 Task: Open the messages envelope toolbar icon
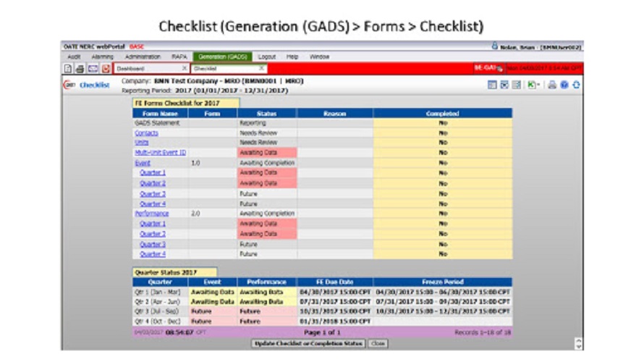coord(93,69)
